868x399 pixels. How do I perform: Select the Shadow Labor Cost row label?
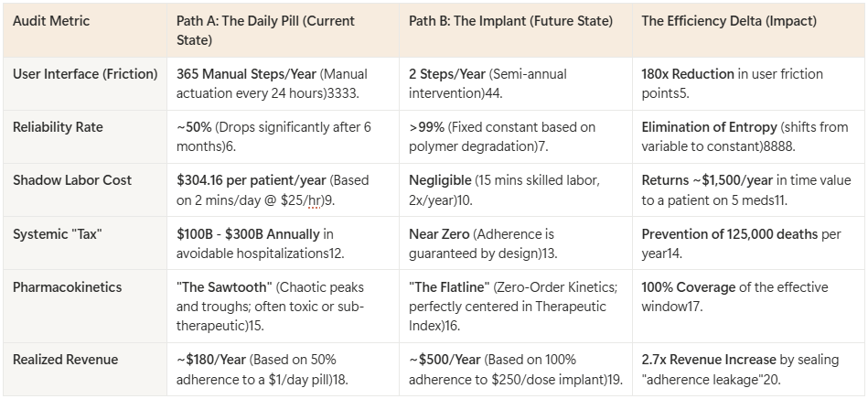pyautogui.click(x=72, y=180)
